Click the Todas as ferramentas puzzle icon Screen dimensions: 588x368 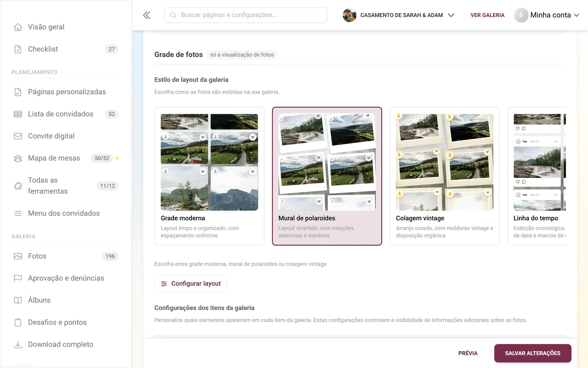(18, 186)
